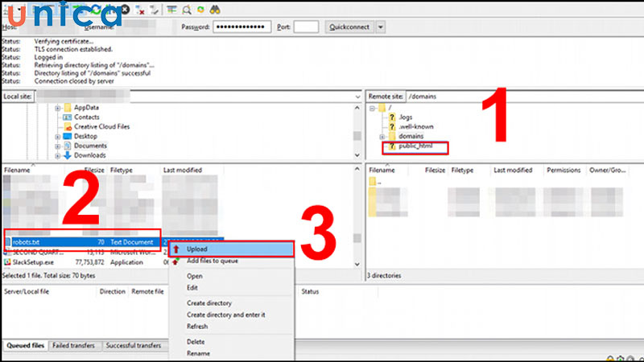Click the AppData folder icon in local tree
644x362 pixels.
pos(68,108)
